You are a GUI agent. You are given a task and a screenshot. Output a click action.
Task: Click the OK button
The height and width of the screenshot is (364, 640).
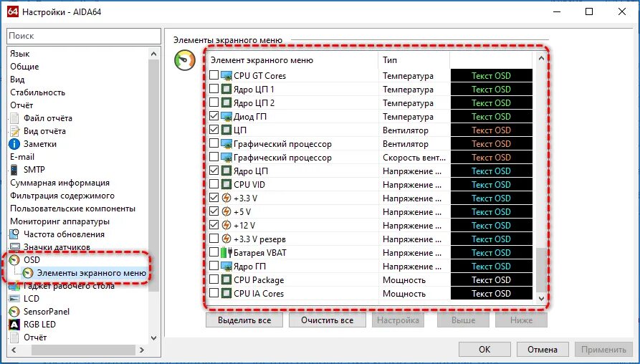click(484, 350)
